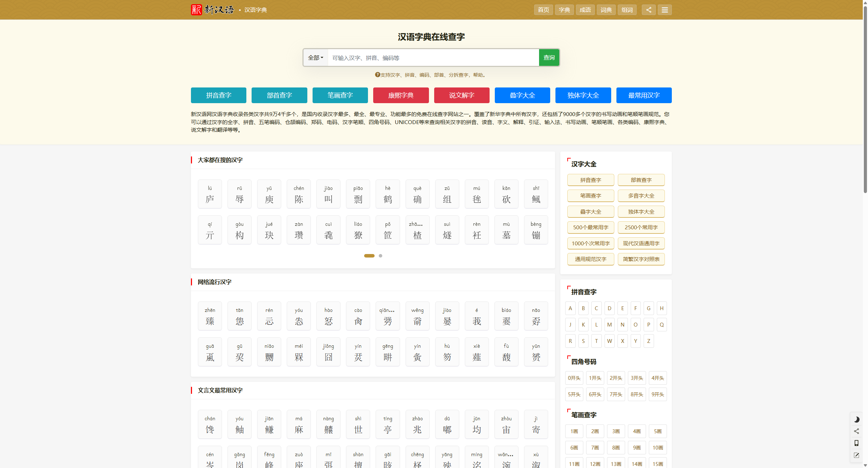
Task: Open the character card 囧 jiǒng
Action: (328, 352)
